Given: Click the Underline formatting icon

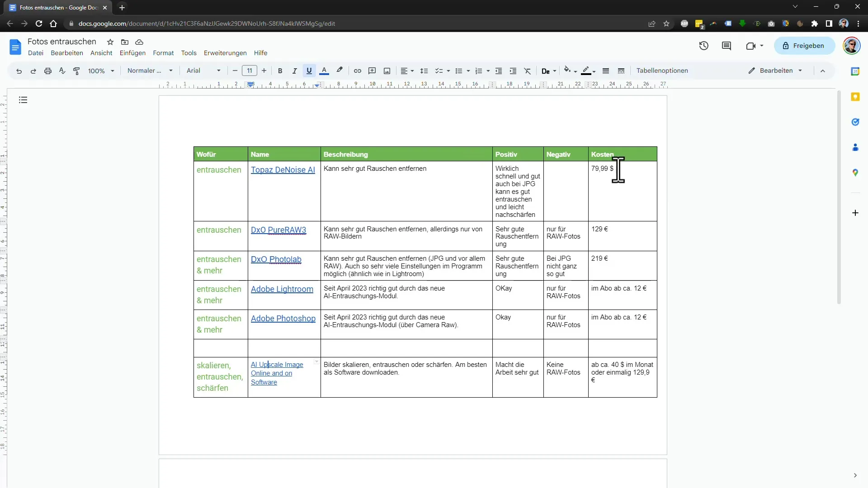Looking at the screenshot, I should [x=310, y=70].
